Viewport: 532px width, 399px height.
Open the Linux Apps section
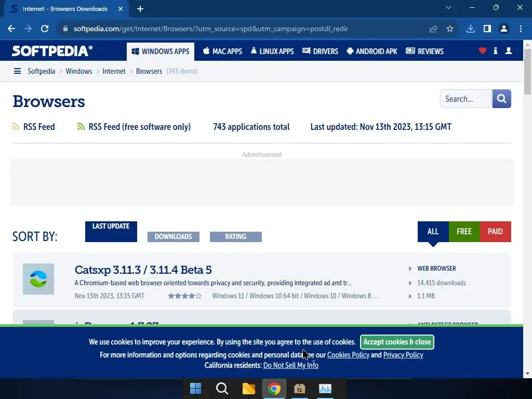pyautogui.click(x=272, y=51)
